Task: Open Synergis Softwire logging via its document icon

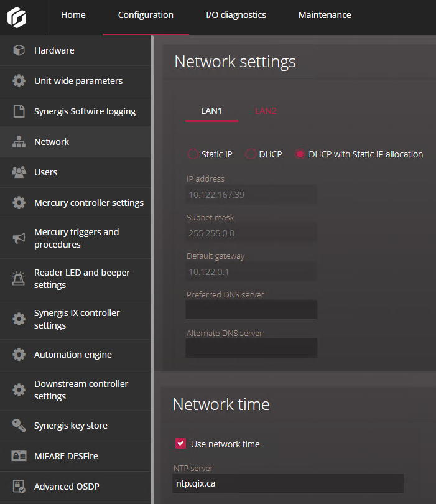Action: tap(17, 111)
